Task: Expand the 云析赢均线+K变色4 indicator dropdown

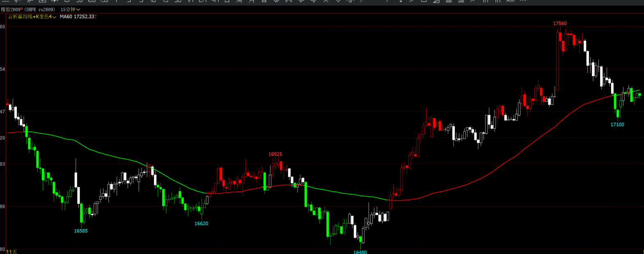Action: pyautogui.click(x=32, y=17)
